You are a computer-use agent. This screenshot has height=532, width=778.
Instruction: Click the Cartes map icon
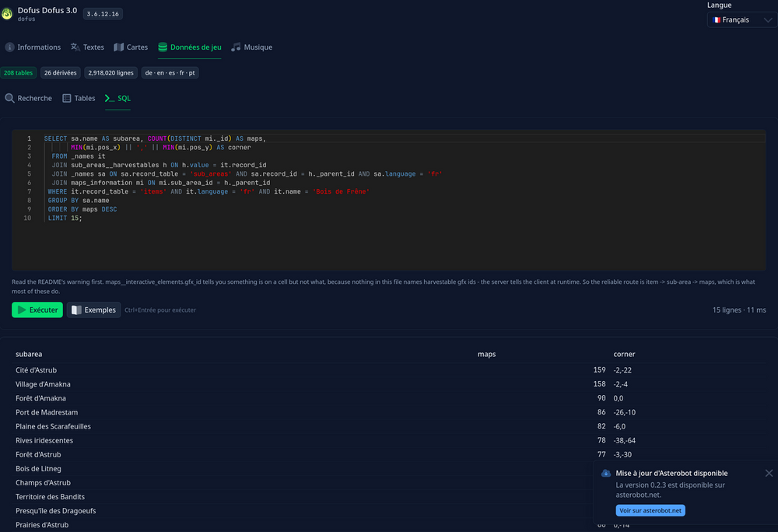click(118, 47)
